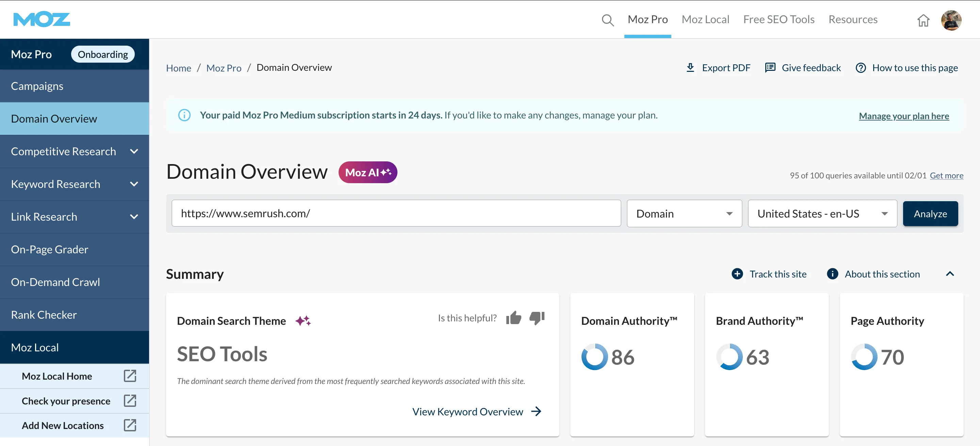Go to home via house icon
980x446 pixels.
pos(923,20)
